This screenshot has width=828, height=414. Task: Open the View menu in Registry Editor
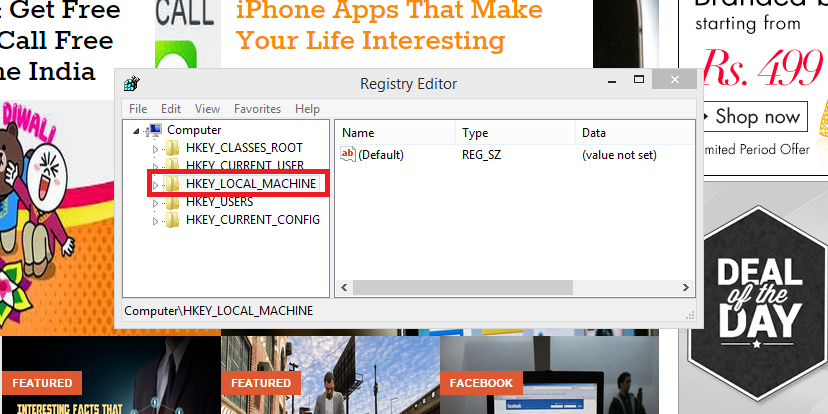[207, 109]
